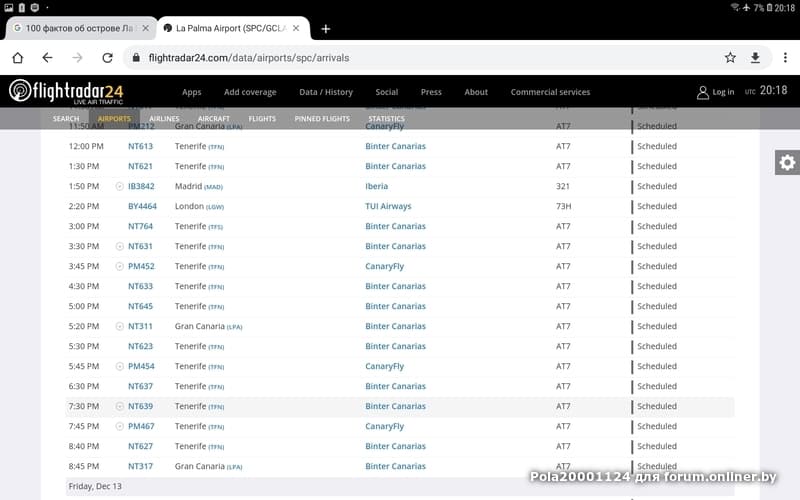The height and width of the screenshot is (500, 800).
Task: Close the La Palma Airport tab
Action: click(x=296, y=28)
